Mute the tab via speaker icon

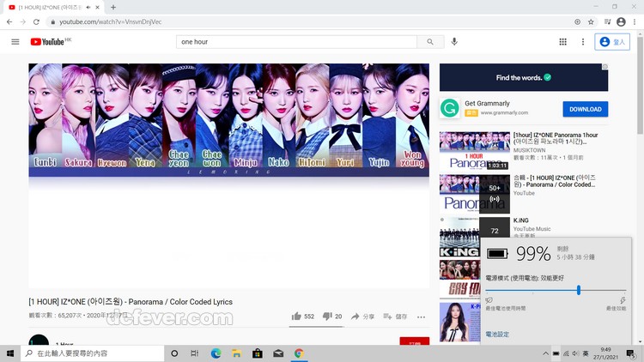tap(88, 8)
